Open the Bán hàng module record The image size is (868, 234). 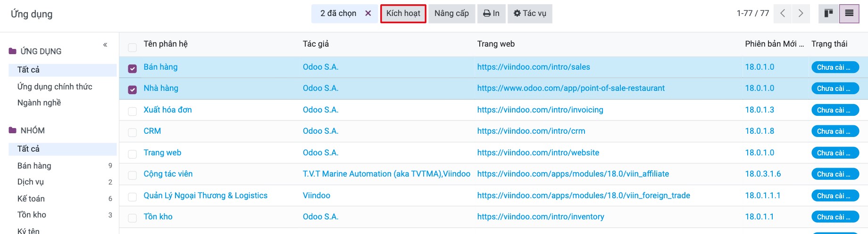coord(160,67)
